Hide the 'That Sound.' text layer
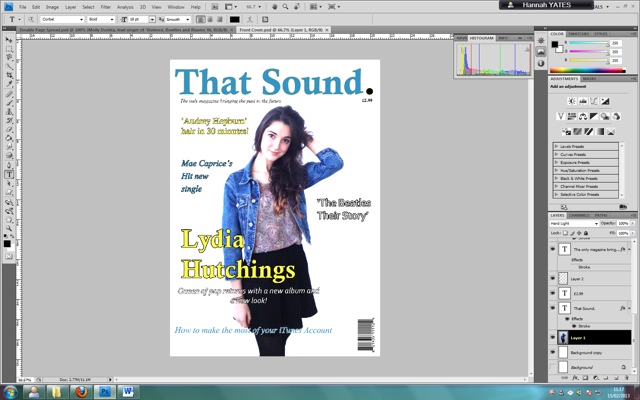This screenshot has width=640, height=400. click(x=553, y=308)
